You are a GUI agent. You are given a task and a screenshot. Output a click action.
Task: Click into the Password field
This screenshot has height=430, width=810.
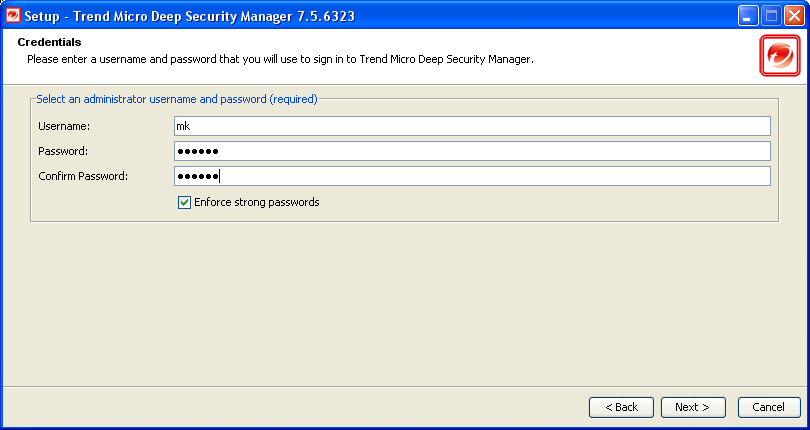point(472,151)
